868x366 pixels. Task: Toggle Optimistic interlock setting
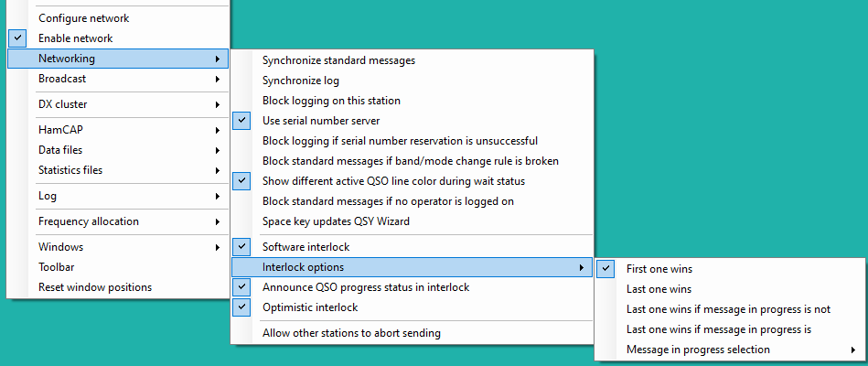click(x=412, y=307)
